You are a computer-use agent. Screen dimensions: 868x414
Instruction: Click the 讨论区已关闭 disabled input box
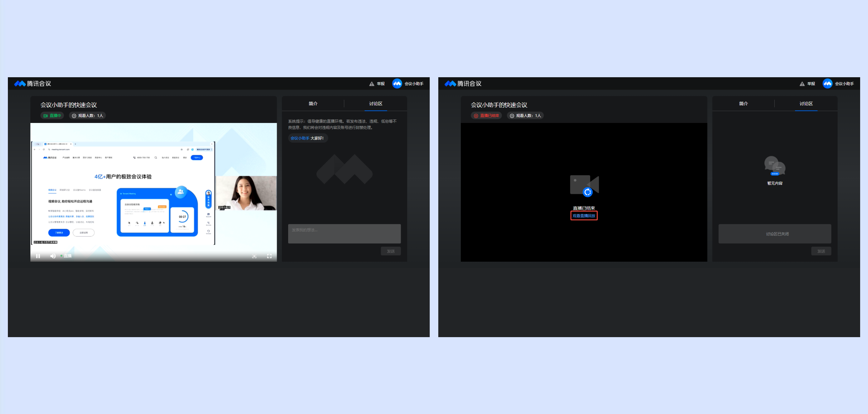(775, 234)
